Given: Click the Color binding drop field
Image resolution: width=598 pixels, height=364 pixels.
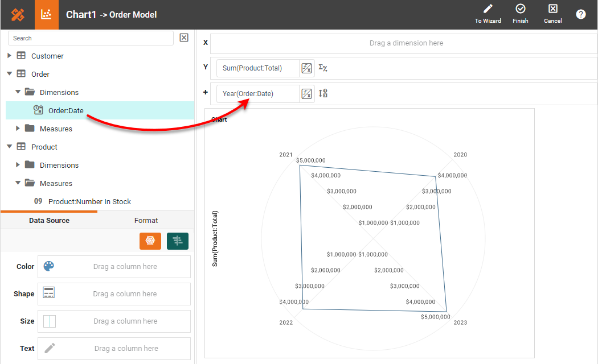Looking at the screenshot, I should click(x=114, y=267).
